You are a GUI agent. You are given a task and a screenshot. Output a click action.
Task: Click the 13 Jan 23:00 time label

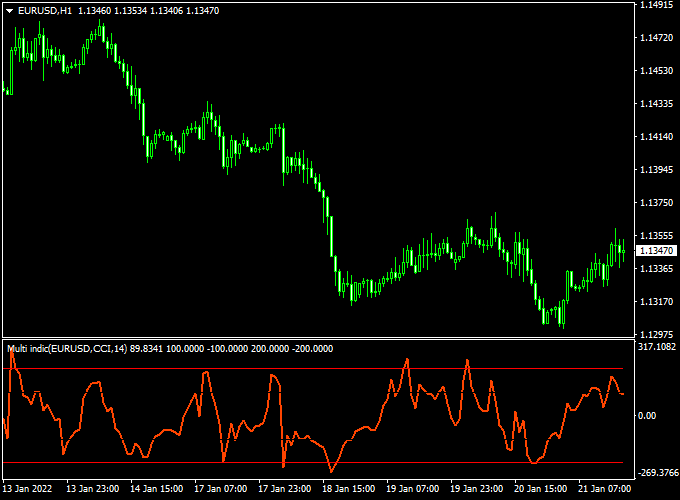pos(92,489)
